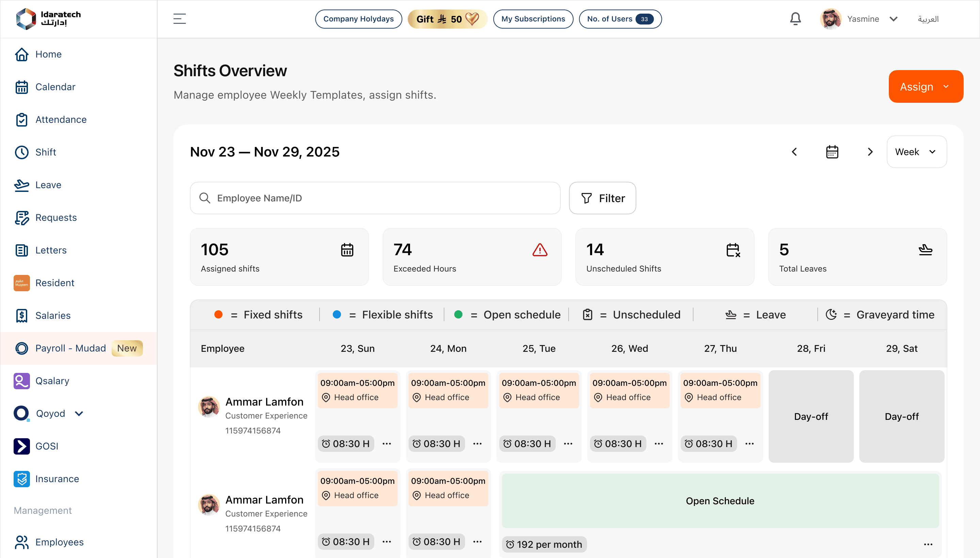
Task: Open the Week view dropdown
Action: (x=916, y=152)
